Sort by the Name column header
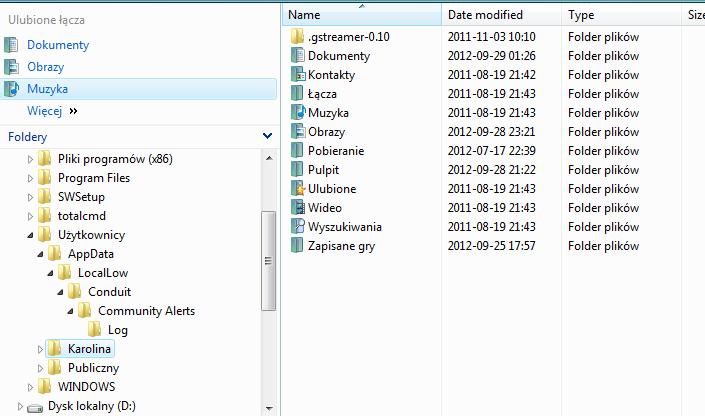Image resolution: width=705 pixels, height=416 pixels. pyautogui.click(x=362, y=15)
